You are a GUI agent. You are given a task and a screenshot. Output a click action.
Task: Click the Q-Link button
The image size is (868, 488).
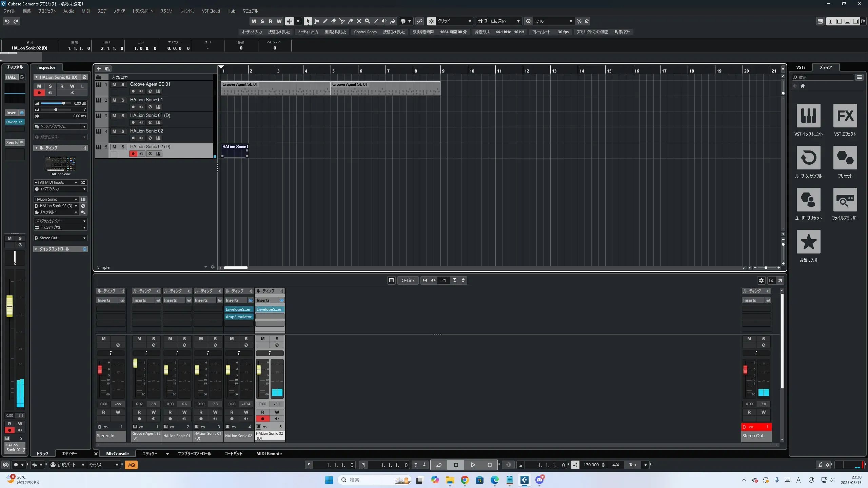pyautogui.click(x=408, y=280)
